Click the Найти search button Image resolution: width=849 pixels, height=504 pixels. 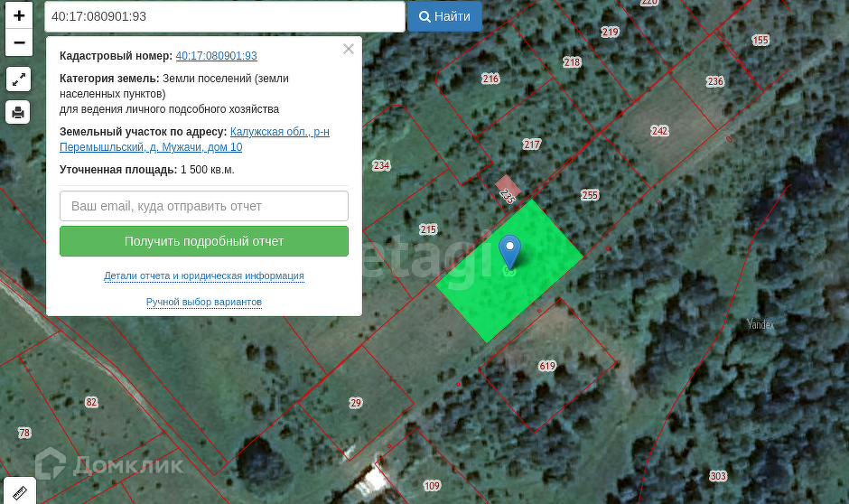pos(444,16)
